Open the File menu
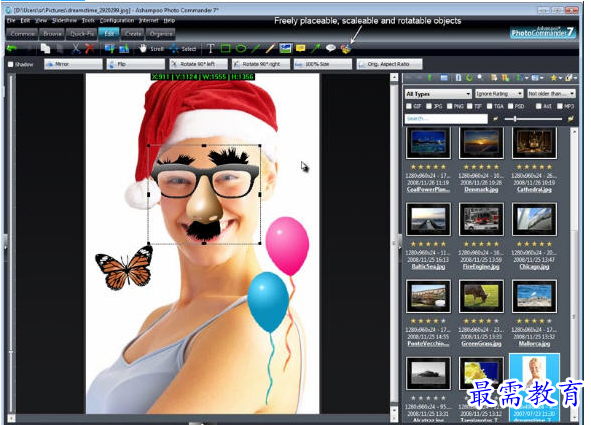Image resolution: width=591 pixels, height=425 pixels. pyautogui.click(x=11, y=21)
